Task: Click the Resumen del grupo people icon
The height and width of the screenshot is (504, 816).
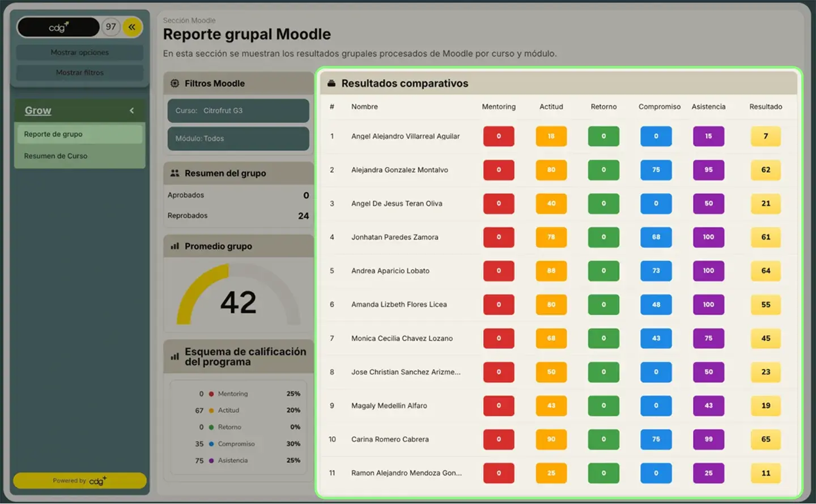Action: coord(175,173)
